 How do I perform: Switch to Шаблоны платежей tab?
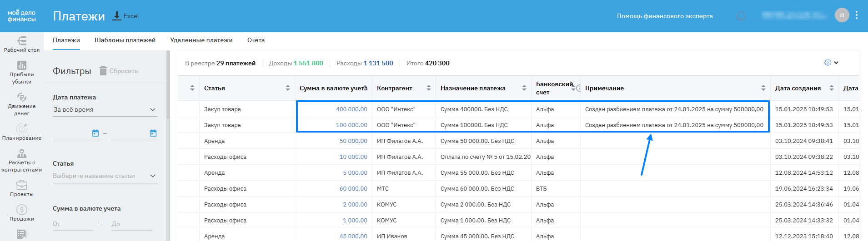(x=125, y=40)
